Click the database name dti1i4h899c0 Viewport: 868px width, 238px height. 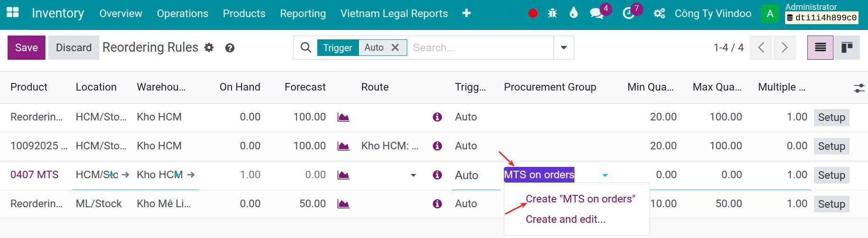pos(822,18)
